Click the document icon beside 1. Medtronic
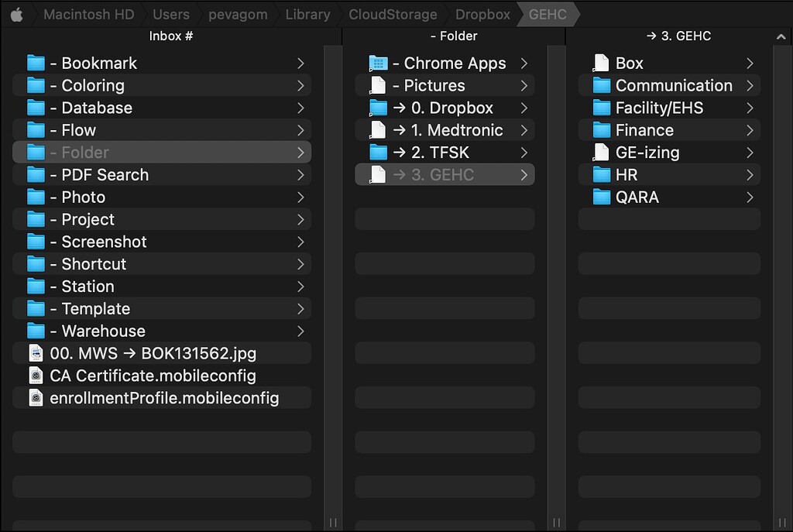This screenshot has width=793, height=532. click(x=377, y=130)
